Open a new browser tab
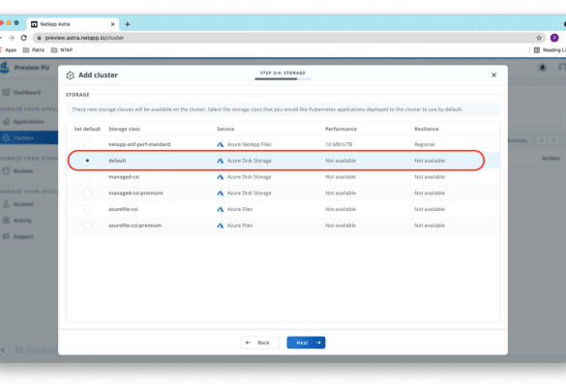This screenshot has width=566, height=392. click(x=128, y=24)
